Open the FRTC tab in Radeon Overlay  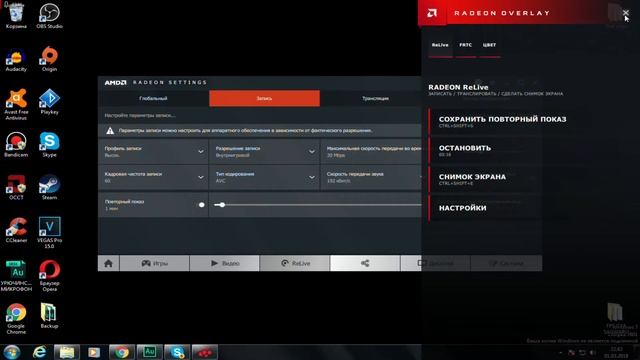465,45
